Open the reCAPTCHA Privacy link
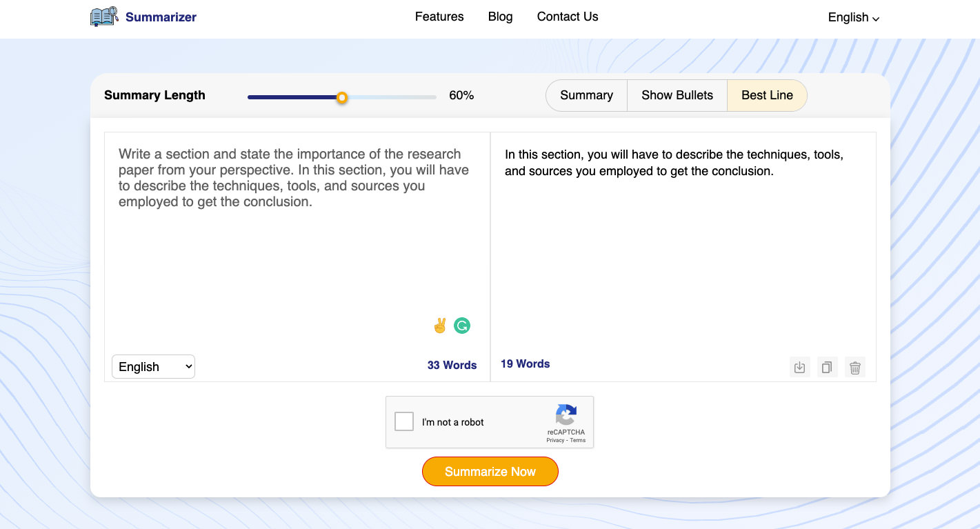The height and width of the screenshot is (529, 980). click(555, 440)
